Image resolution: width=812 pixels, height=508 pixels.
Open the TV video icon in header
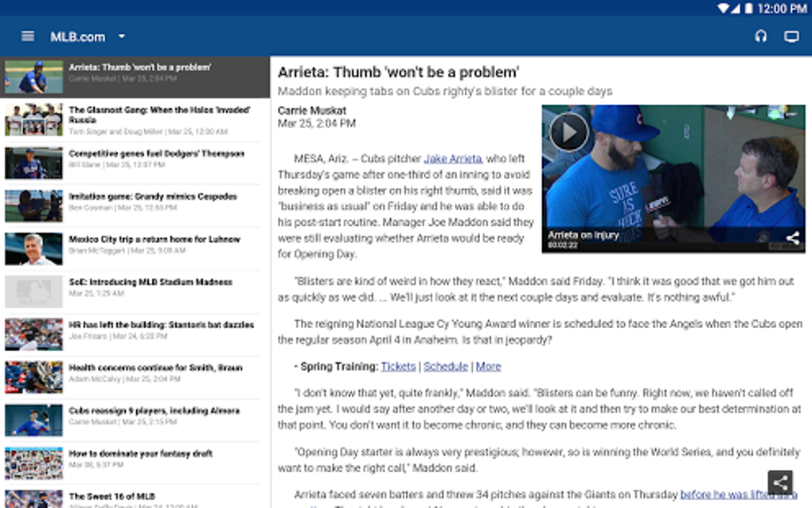[x=791, y=37]
